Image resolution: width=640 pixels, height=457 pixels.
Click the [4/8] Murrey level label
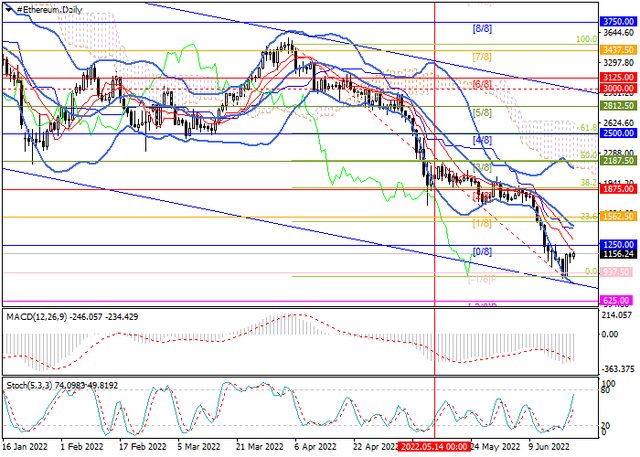482,140
